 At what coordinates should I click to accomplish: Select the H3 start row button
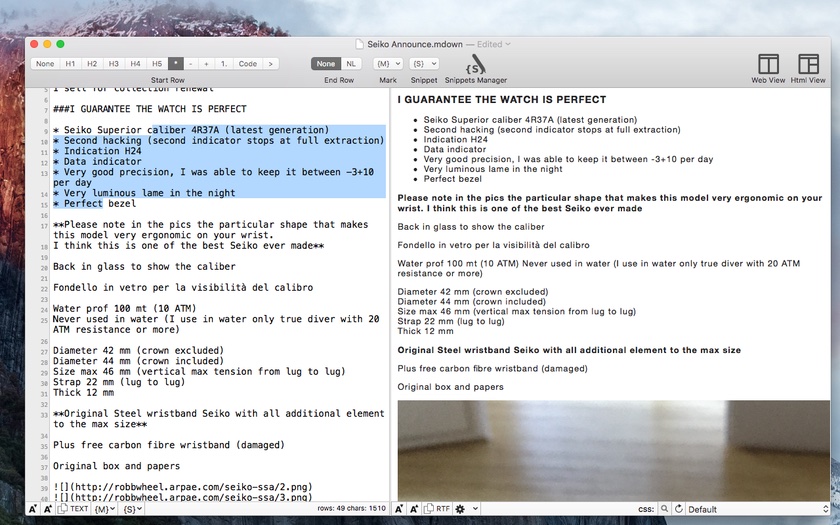pyautogui.click(x=114, y=63)
